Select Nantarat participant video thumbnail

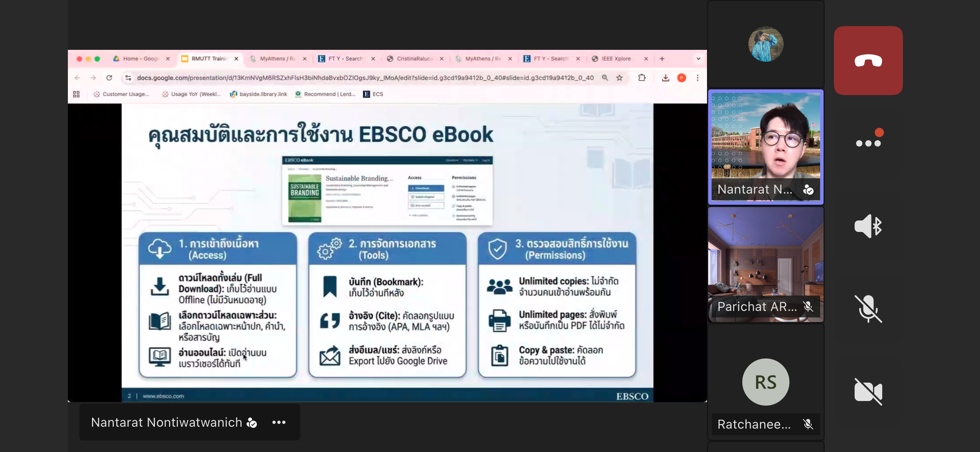click(765, 147)
